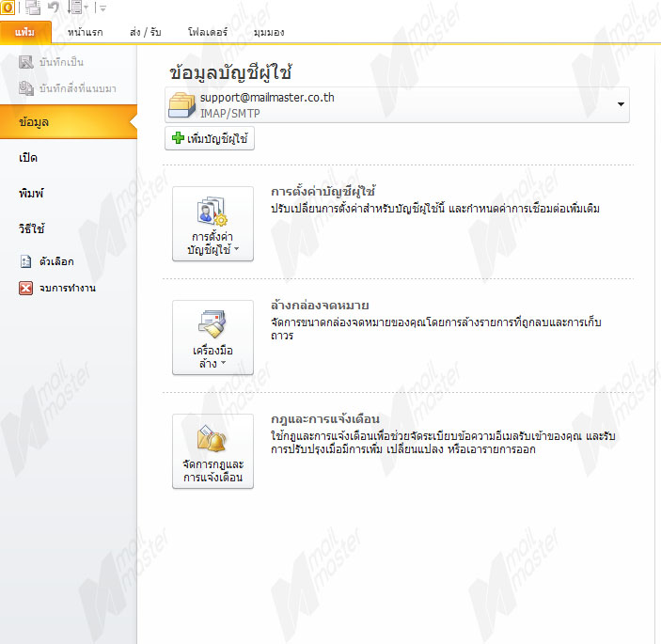Click จัดการกฎและการแจ้งเตือน button

point(212,451)
